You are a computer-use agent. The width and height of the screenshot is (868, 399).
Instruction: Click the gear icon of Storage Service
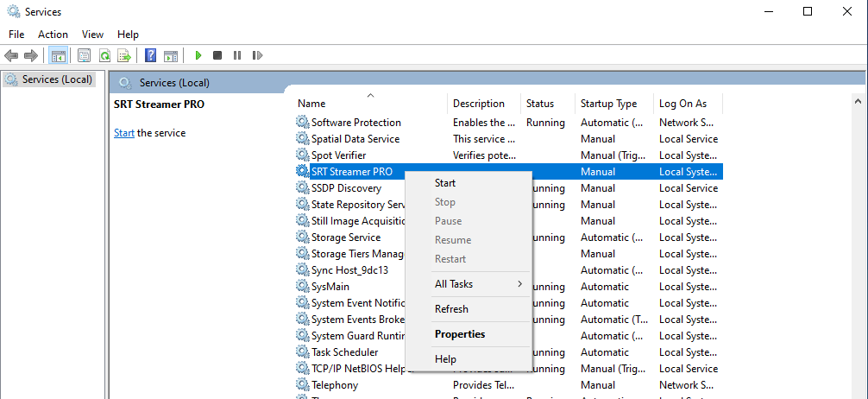(x=302, y=237)
